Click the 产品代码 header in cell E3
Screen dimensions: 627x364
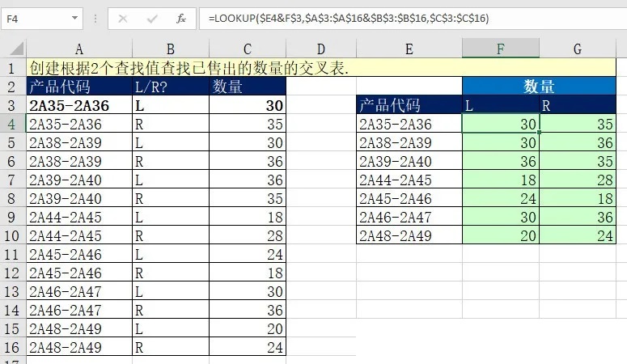coord(409,105)
